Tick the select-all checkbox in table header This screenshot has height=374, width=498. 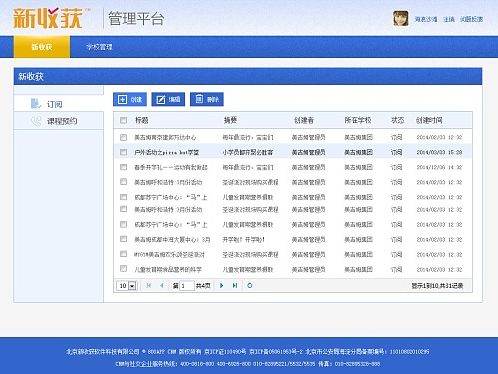point(123,120)
